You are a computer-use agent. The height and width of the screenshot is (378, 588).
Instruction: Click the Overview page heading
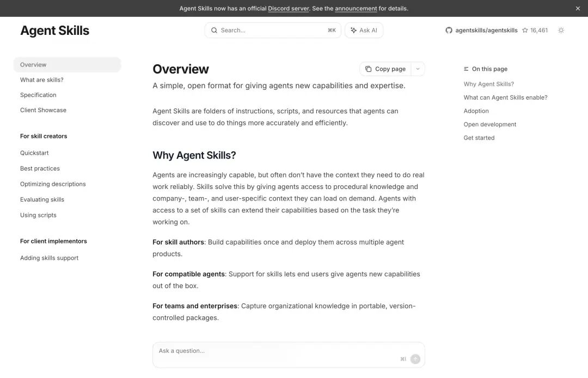click(x=181, y=69)
